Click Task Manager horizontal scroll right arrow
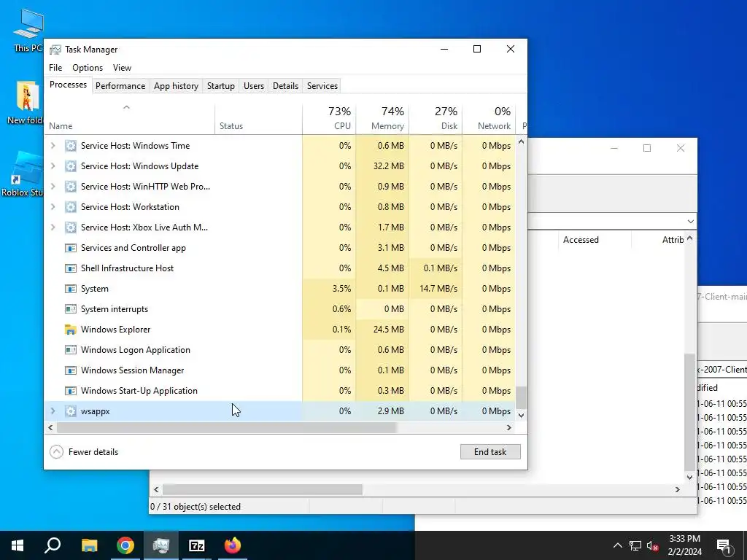 508,427
